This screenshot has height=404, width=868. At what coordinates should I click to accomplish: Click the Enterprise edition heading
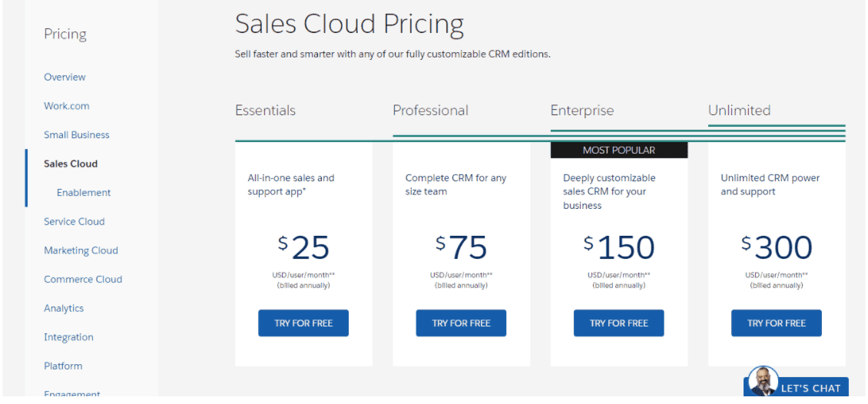point(581,110)
